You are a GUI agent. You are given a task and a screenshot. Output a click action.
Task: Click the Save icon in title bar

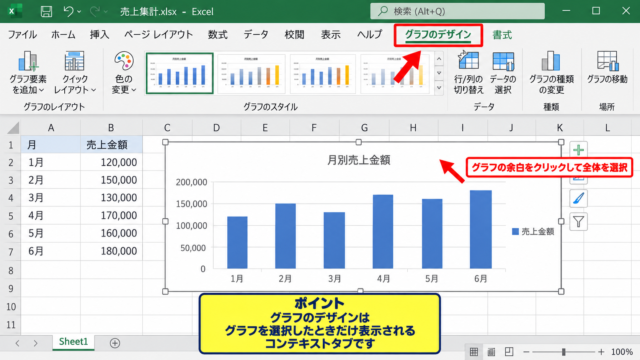(x=46, y=11)
